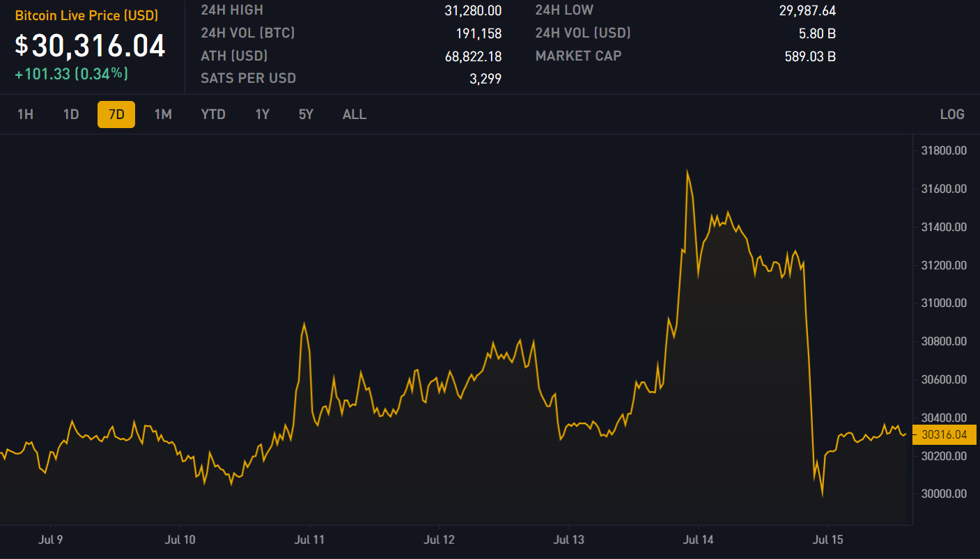This screenshot has height=559, width=980.
Task: Click the MARKET CAP value 589.03 B
Action: (x=810, y=56)
